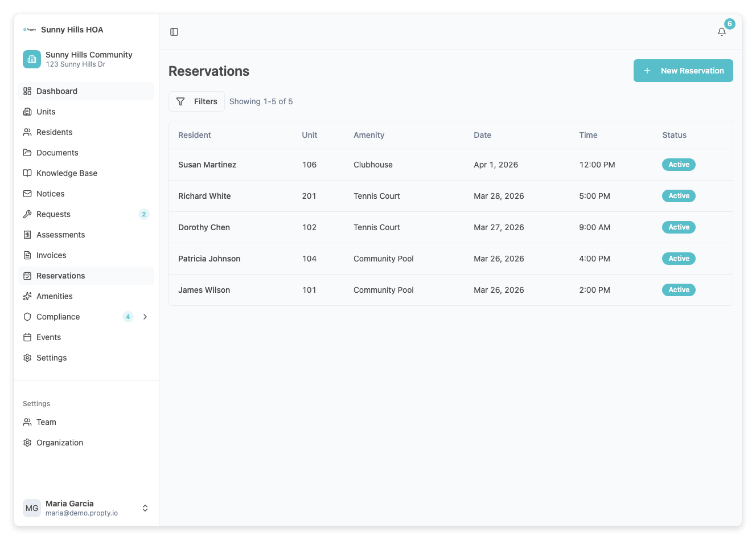This screenshot has height=540, width=756.
Task: Click the Active status badge for Susan Martinez
Action: point(679,164)
